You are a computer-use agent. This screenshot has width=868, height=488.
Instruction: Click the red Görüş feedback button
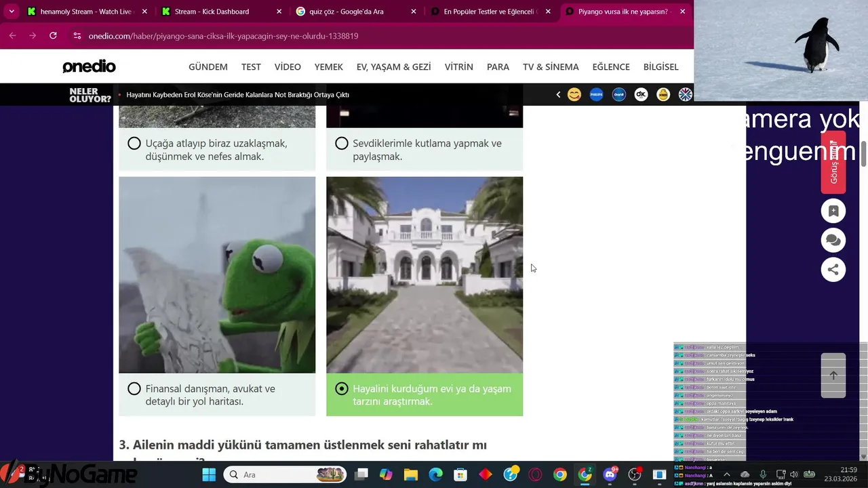coord(833,163)
